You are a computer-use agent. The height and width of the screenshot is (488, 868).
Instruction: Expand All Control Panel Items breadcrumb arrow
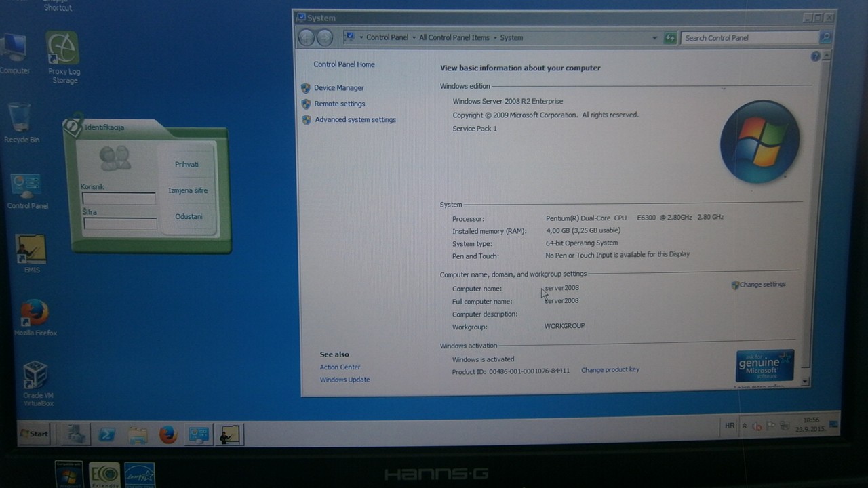point(495,38)
